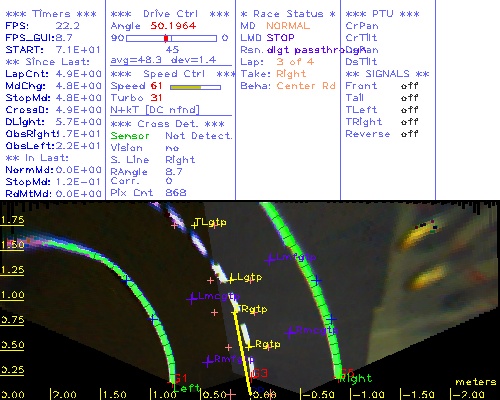Select the Lmcgtp purple cross marker

(x=191, y=299)
